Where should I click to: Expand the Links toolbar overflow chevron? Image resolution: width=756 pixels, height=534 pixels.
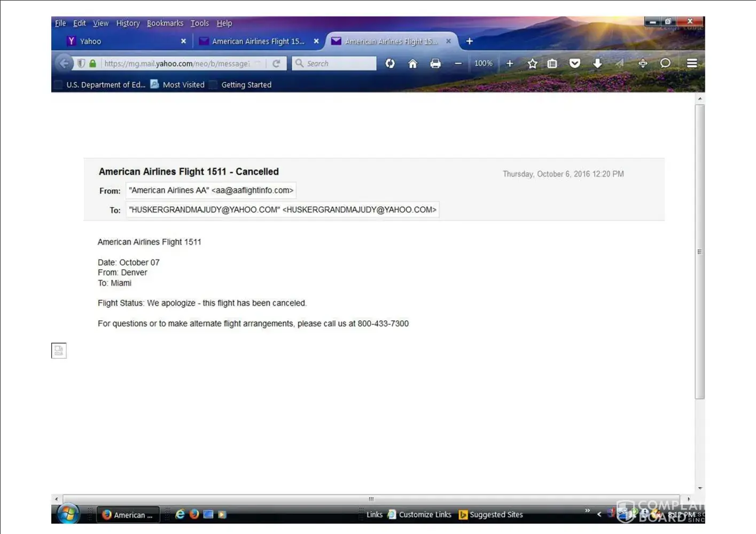[x=587, y=511]
